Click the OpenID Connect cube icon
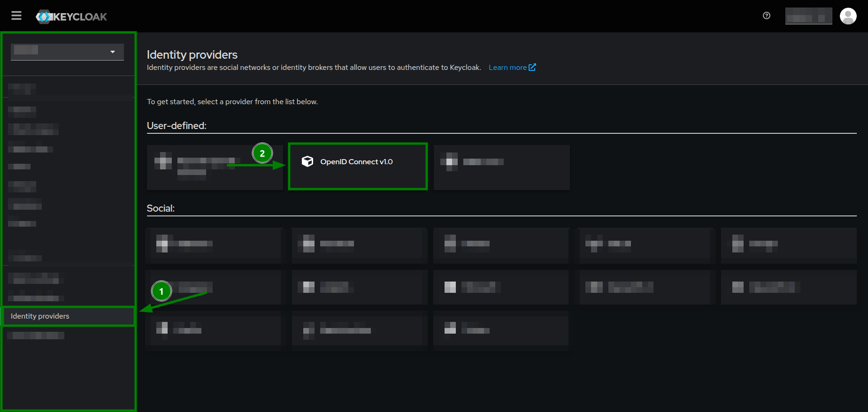 click(x=307, y=161)
